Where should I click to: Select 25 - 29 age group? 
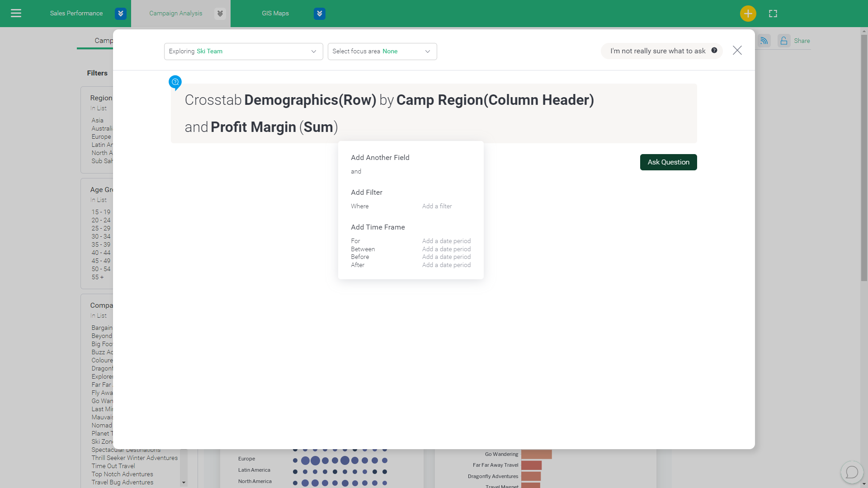101,228
